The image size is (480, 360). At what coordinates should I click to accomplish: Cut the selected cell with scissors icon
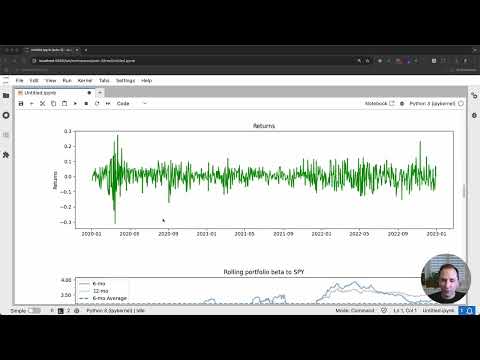[x=43, y=104]
